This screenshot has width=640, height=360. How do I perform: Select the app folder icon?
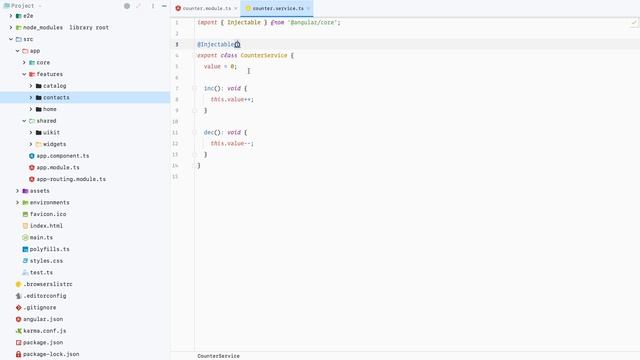(x=25, y=51)
